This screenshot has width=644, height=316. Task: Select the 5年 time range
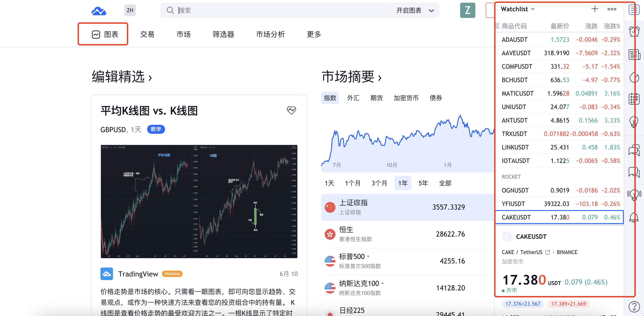point(423,183)
